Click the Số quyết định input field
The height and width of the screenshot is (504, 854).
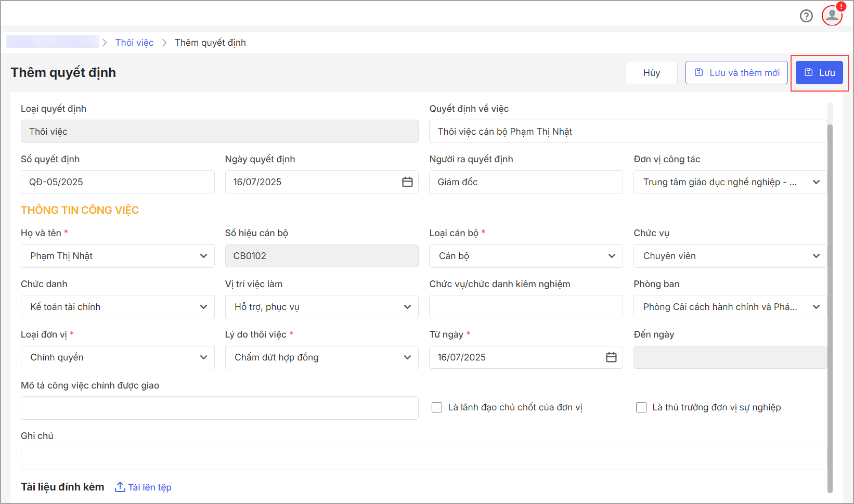[x=118, y=182]
